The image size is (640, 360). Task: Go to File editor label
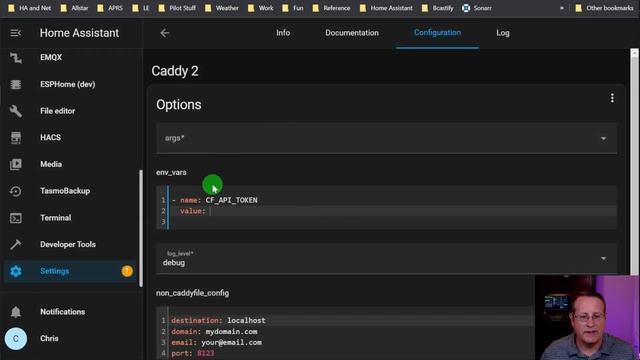pyautogui.click(x=58, y=111)
